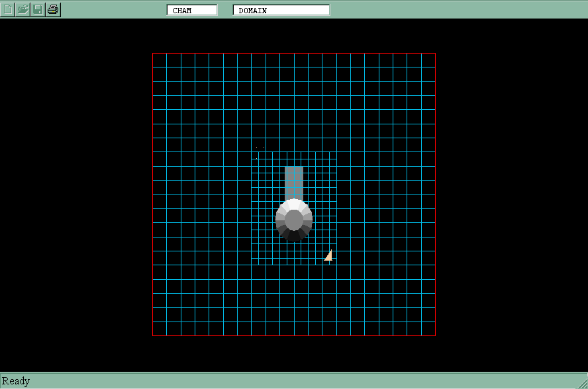Save using the floppy disk icon
The image size is (588, 389).
(x=38, y=9)
